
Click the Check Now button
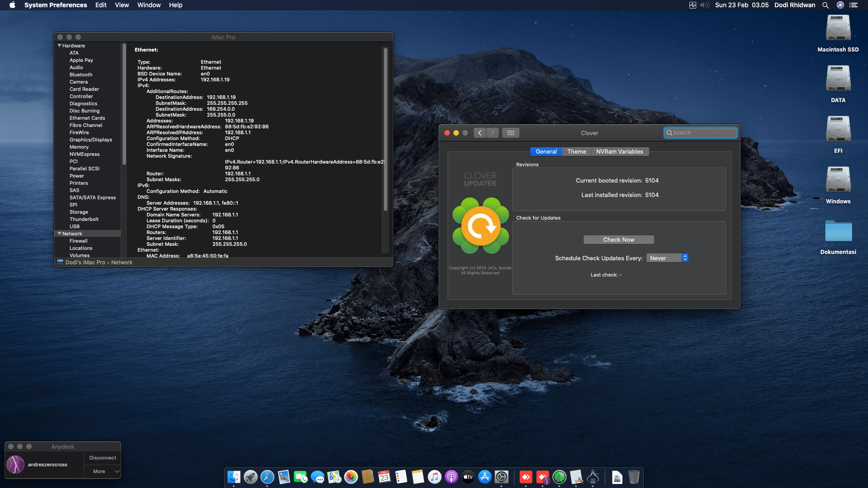point(618,240)
